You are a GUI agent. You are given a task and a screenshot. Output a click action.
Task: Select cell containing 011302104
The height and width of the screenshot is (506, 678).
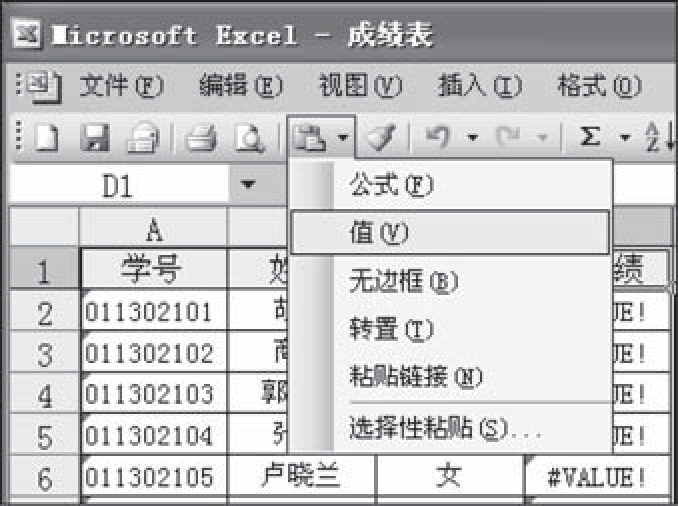coord(154,434)
